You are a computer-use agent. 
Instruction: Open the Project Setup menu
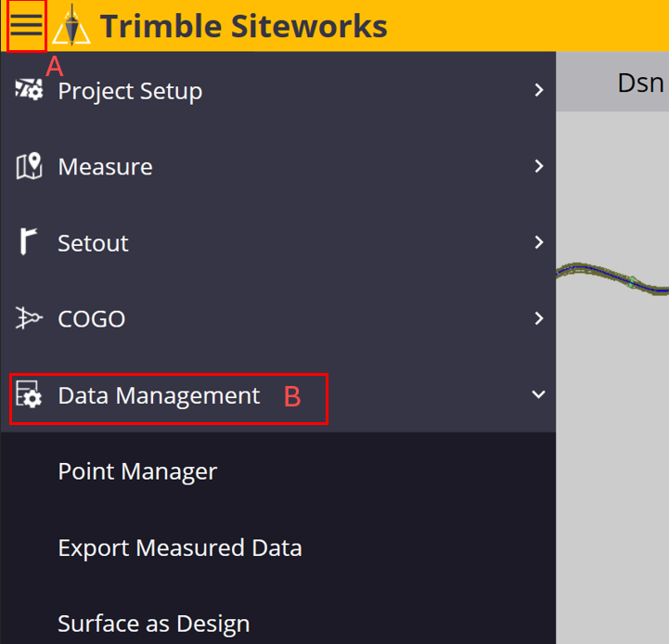click(x=278, y=90)
